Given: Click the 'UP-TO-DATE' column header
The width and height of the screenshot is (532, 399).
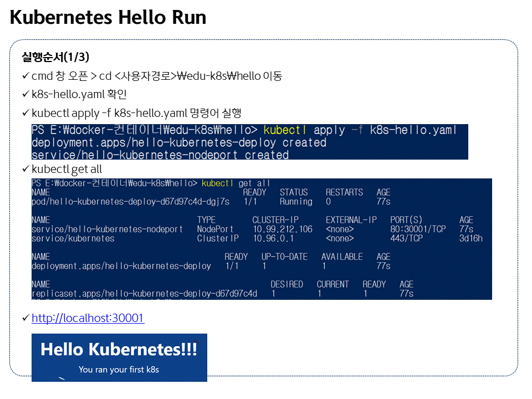Looking at the screenshot, I should coord(284,257).
